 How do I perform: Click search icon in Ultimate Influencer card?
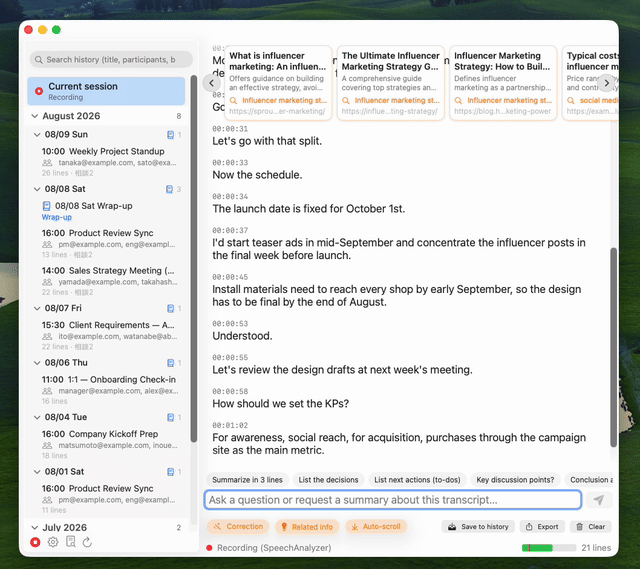346,100
